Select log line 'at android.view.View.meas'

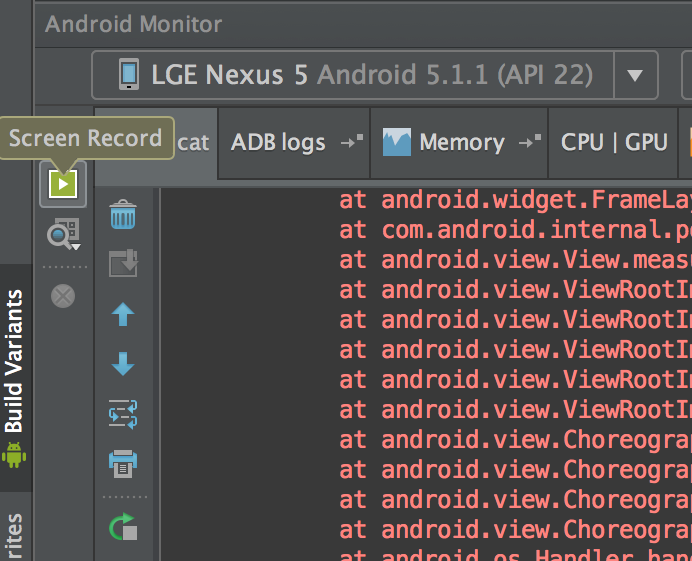[515, 260]
